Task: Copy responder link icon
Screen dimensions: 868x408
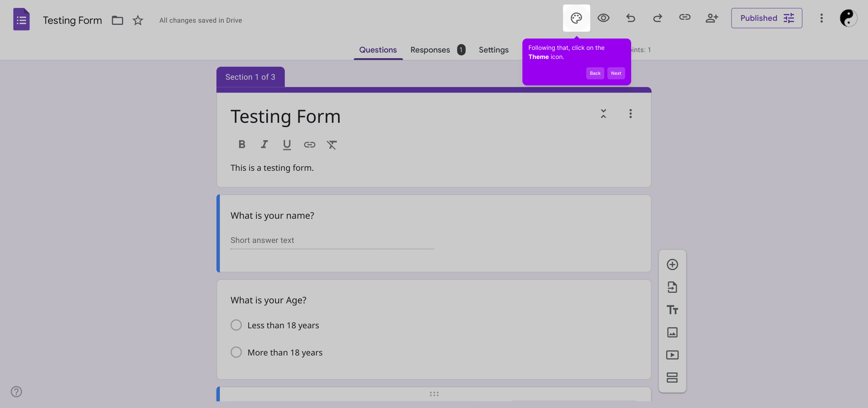Action: (684, 17)
